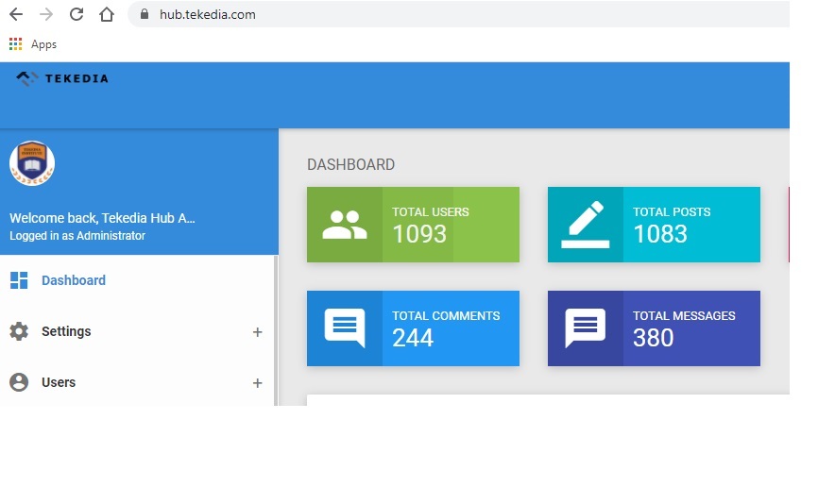This screenshot has width=818, height=504.
Task: Click the Users person icon in sidebar
Action: pos(19,382)
